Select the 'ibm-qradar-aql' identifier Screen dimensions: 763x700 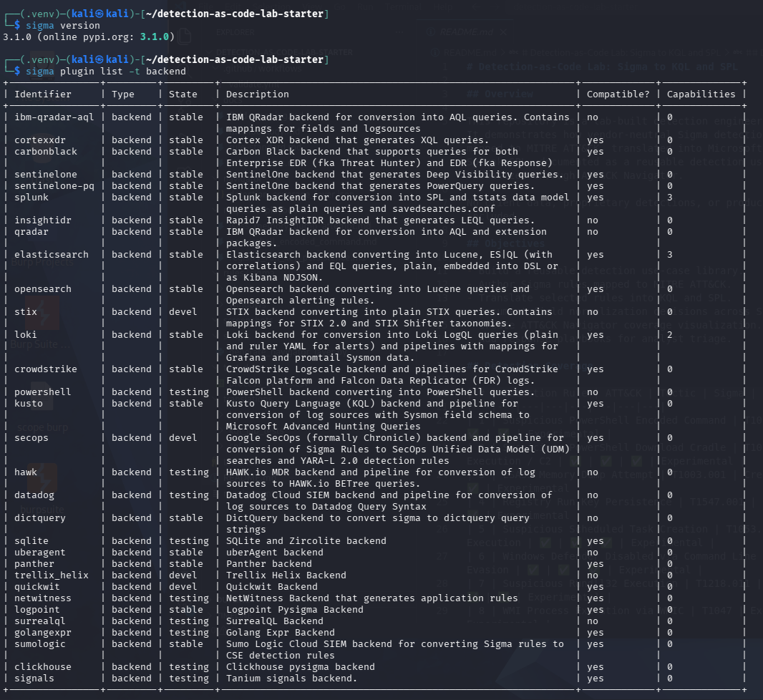54,117
